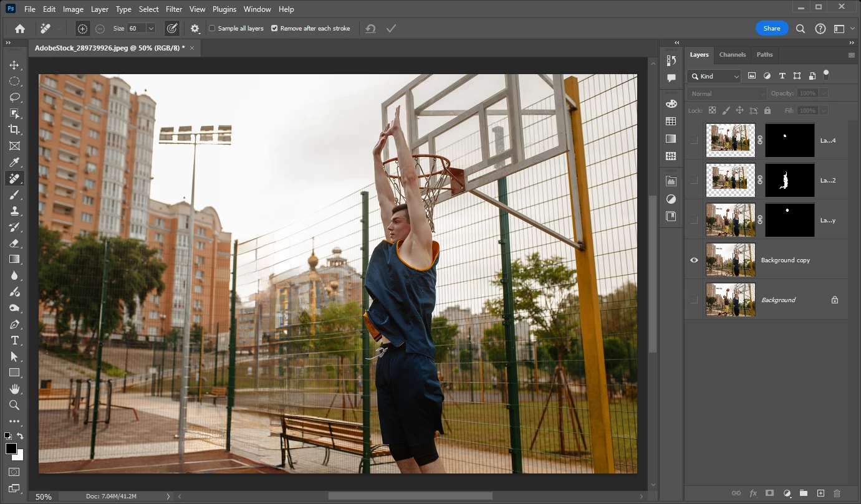
Task: Toggle Quick Mask mode
Action: 14,472
